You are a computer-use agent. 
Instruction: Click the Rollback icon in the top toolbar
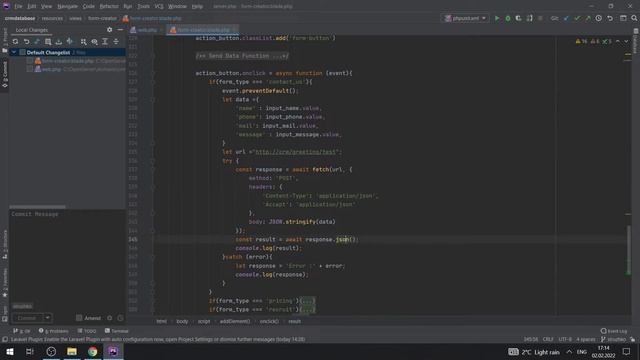click(610, 18)
